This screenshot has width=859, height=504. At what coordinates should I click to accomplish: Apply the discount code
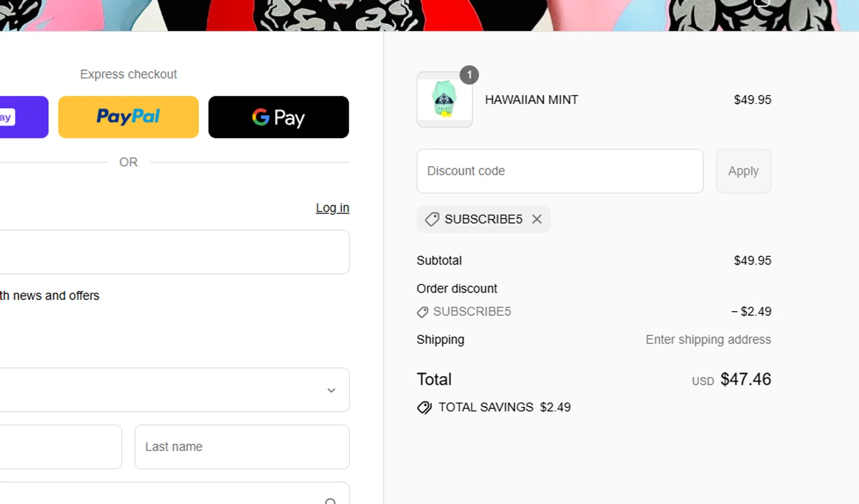pos(743,171)
